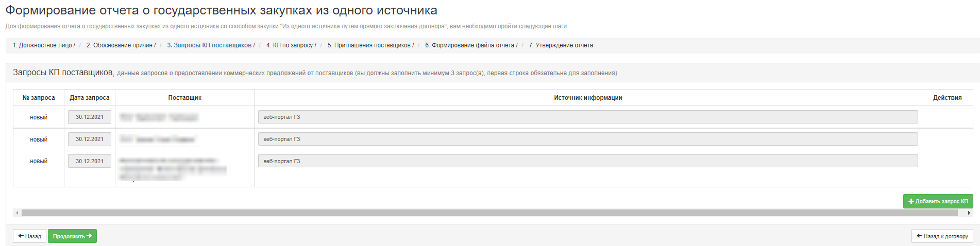Screen dimensions: 980x246
Task: Select step 3 Запросы КП поставщиков
Action: [209, 45]
